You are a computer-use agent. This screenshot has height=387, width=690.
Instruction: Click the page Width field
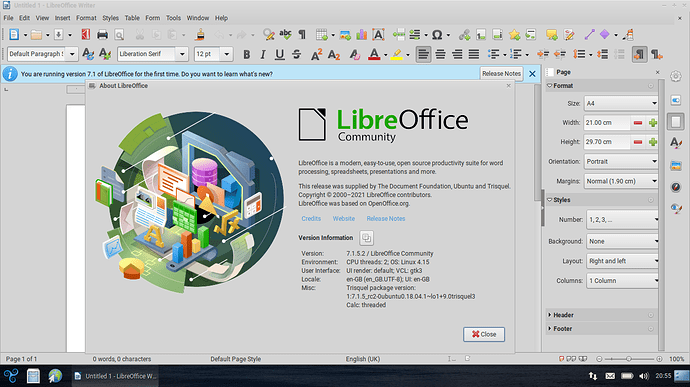pos(606,122)
